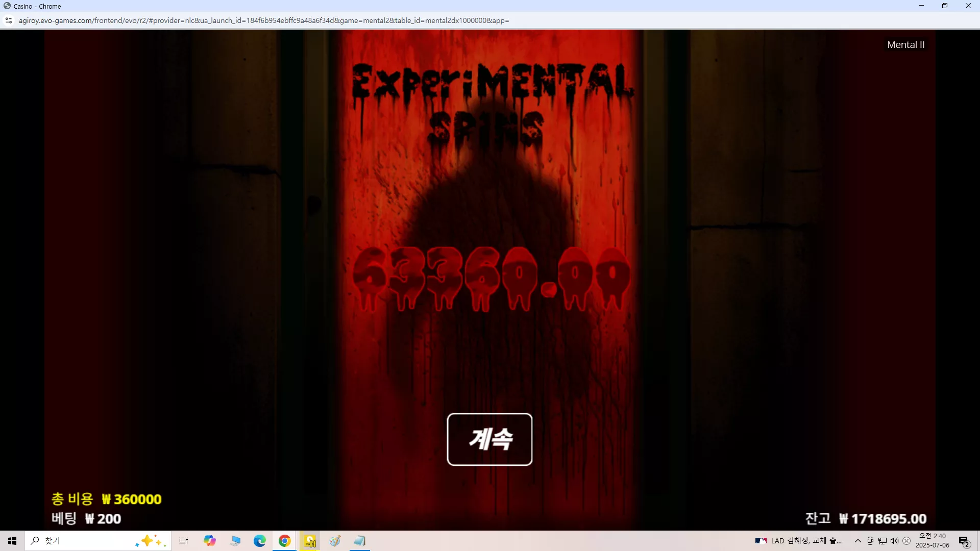The image size is (980, 551).
Task: Launch Copilot from the taskbar
Action: [209, 541]
